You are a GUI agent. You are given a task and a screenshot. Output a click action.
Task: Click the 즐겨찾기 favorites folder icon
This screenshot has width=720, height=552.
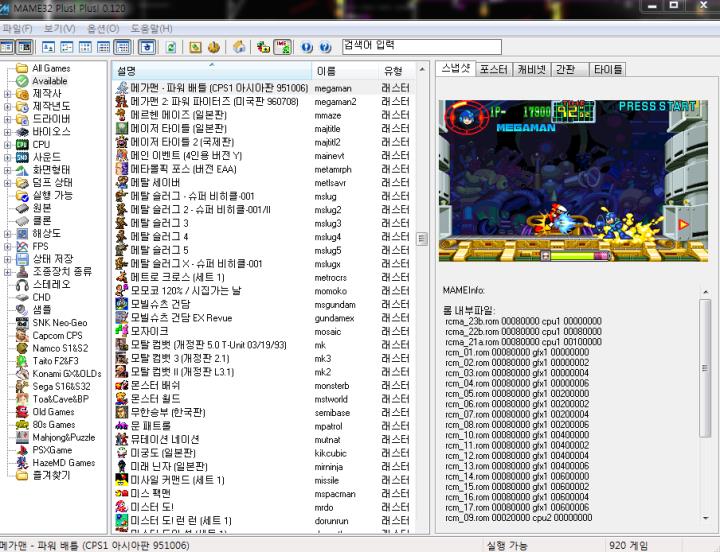click(x=22, y=475)
